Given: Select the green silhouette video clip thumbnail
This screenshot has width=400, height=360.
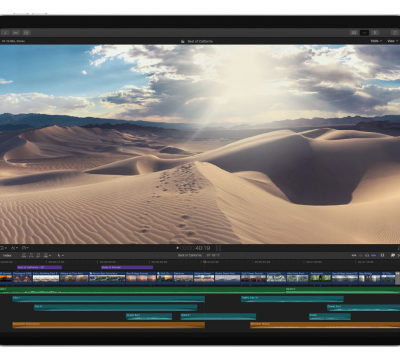Looking at the screenshot, I should tap(320, 278).
